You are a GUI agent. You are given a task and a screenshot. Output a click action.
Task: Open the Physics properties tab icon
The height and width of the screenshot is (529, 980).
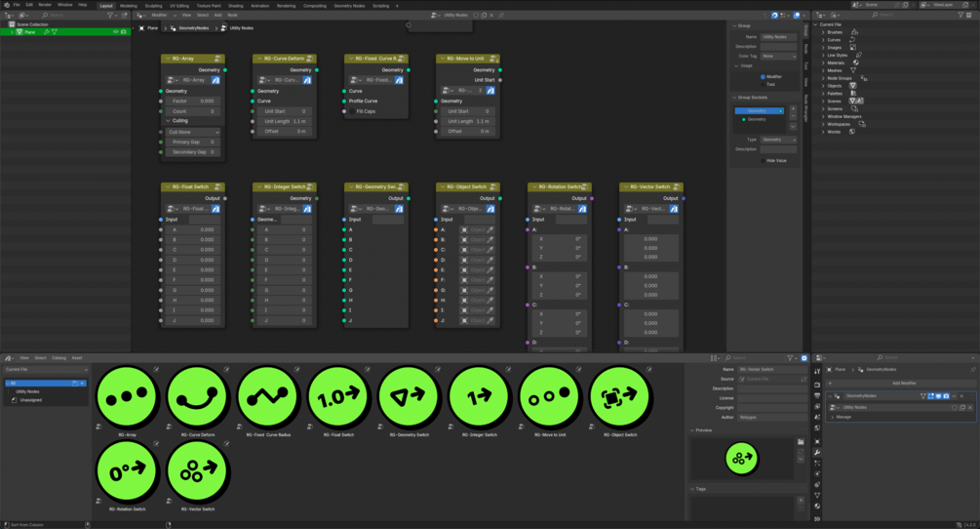[817, 474]
